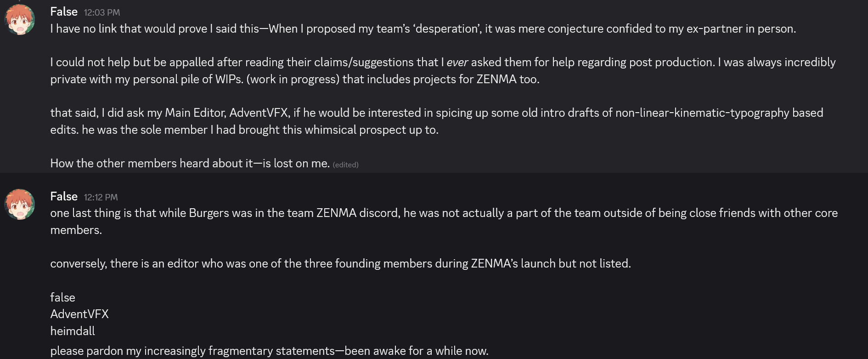Click the lowercase "false" list line
This screenshot has width=868, height=359.
point(62,297)
